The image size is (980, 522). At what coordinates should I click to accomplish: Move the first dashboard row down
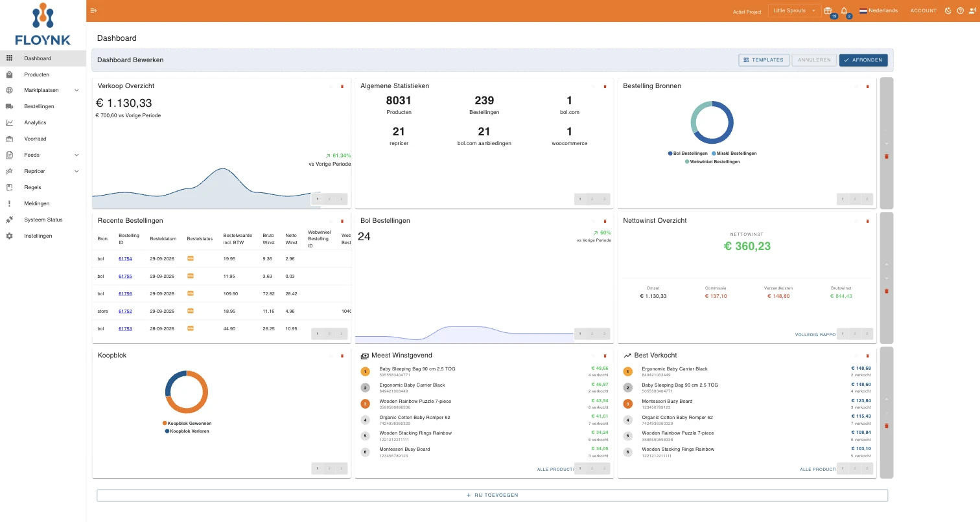click(887, 143)
